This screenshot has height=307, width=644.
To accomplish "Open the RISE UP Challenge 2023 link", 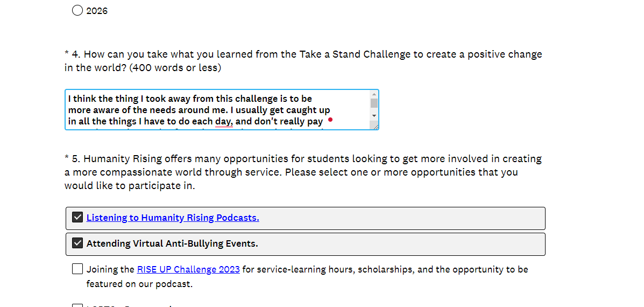I will (x=188, y=269).
